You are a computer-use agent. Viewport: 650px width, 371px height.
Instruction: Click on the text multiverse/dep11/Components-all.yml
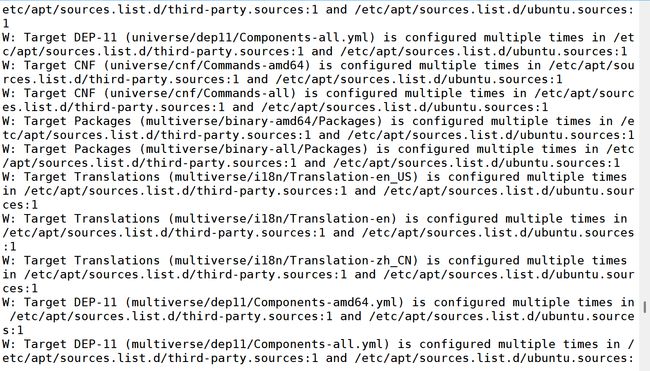(257, 344)
